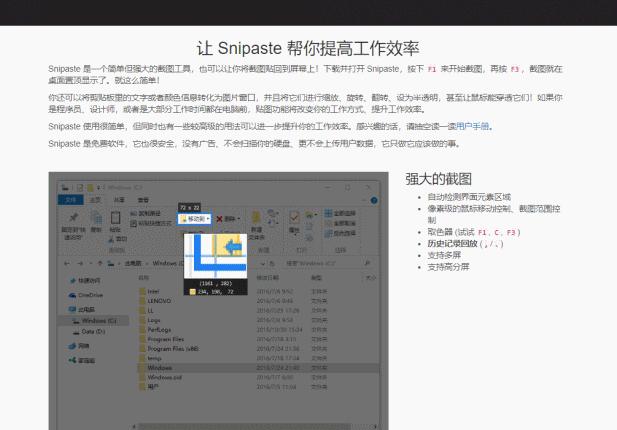Click the refresh icon beside address bar
Screen dimensions: 617x430
272,263
